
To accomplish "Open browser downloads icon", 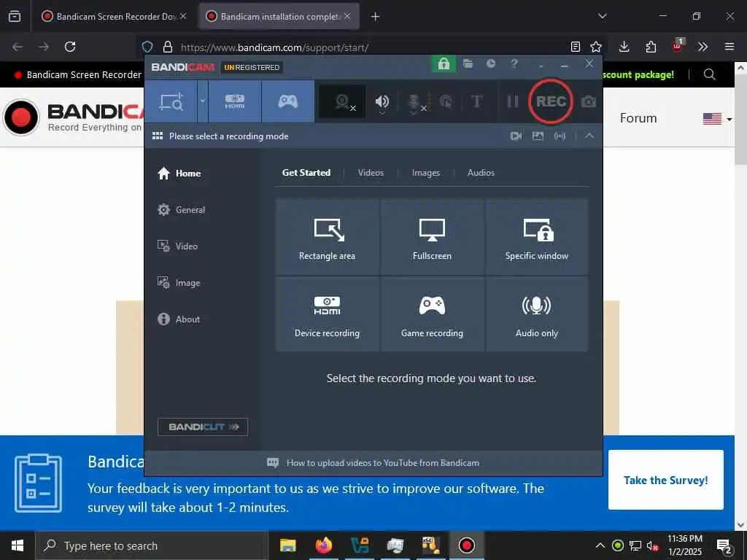I will (x=624, y=47).
